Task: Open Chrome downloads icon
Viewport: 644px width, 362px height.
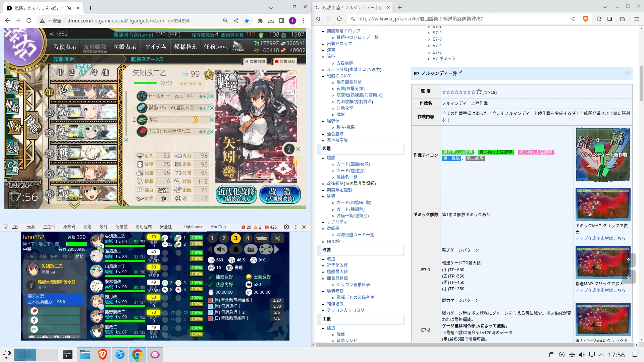Action: pos(271,21)
